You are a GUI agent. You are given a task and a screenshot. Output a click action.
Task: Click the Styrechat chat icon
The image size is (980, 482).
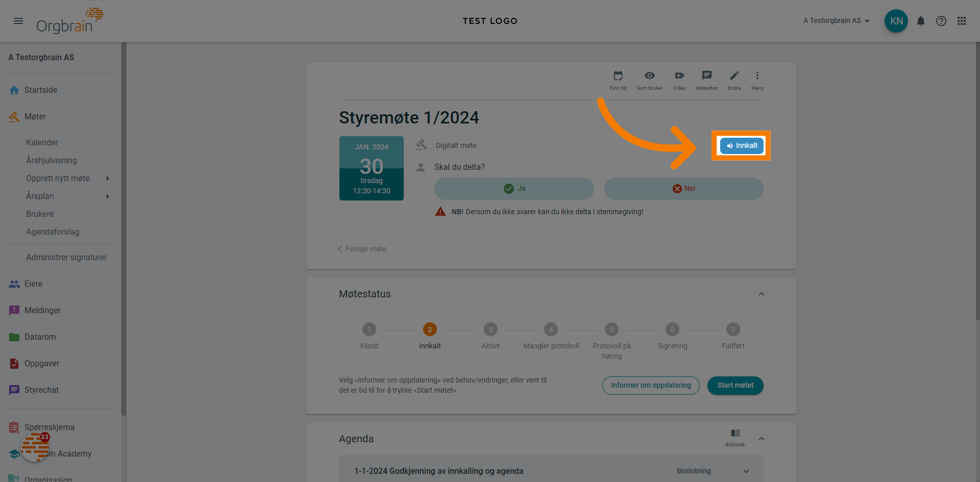coord(14,390)
